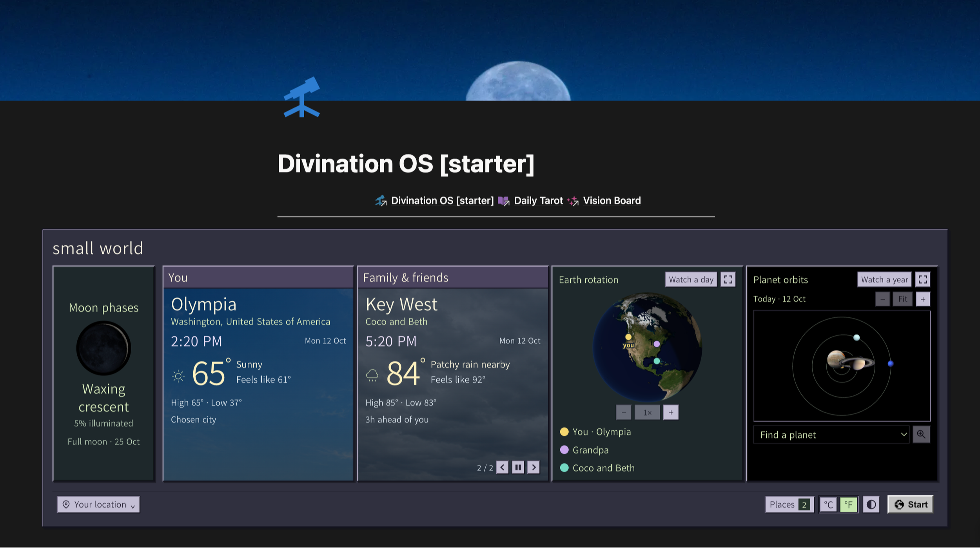Click the 'Today · 12 Oct' label
Screen dimensions: 980x548
tap(779, 299)
